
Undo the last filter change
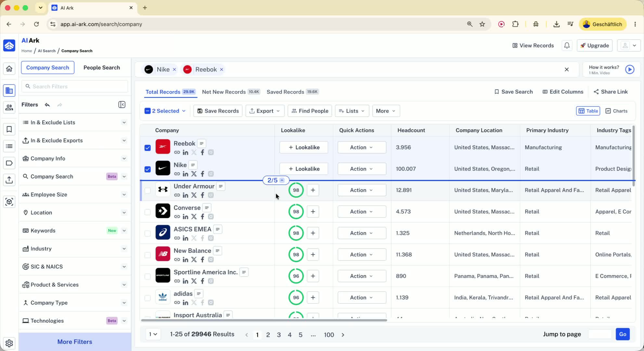coord(47,105)
